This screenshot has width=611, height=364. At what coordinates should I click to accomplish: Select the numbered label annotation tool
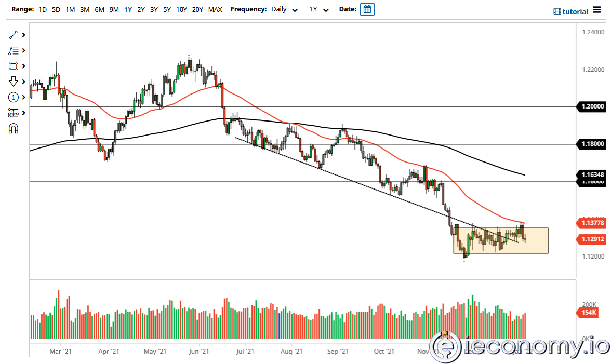click(x=14, y=97)
